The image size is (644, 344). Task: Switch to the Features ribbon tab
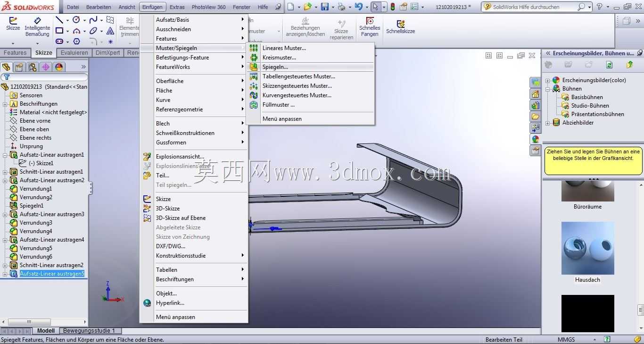click(x=15, y=53)
